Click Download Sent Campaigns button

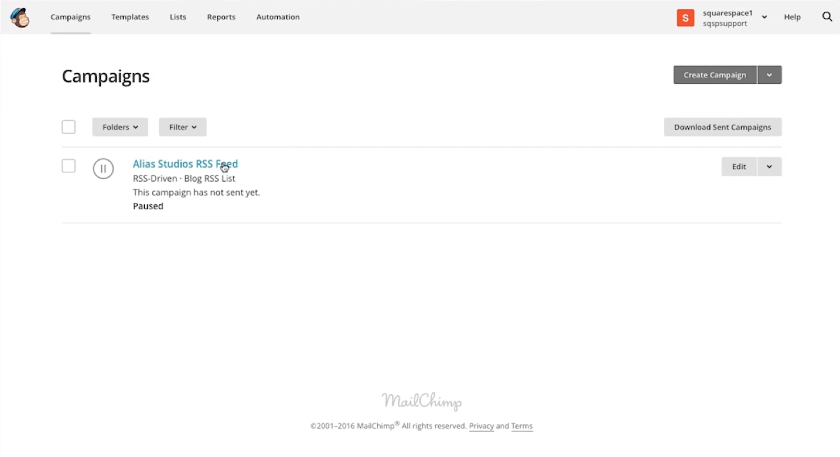pos(723,127)
